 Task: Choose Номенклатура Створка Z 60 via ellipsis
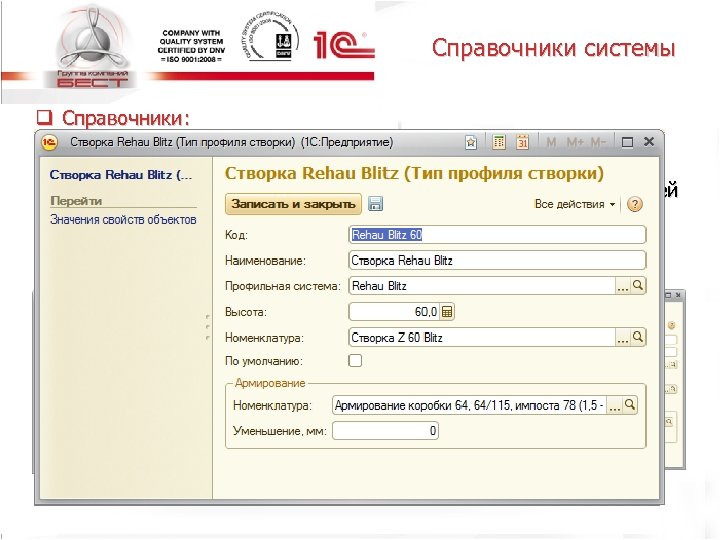[x=623, y=338]
